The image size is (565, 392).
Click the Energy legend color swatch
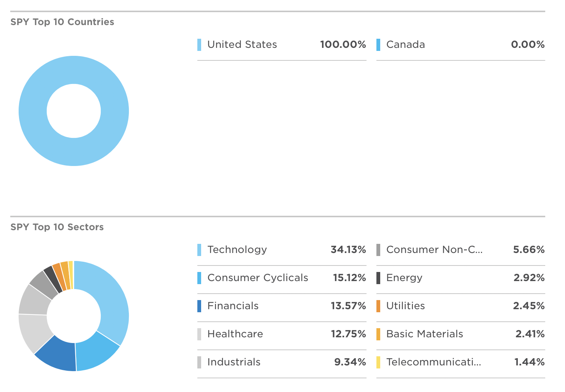378,278
